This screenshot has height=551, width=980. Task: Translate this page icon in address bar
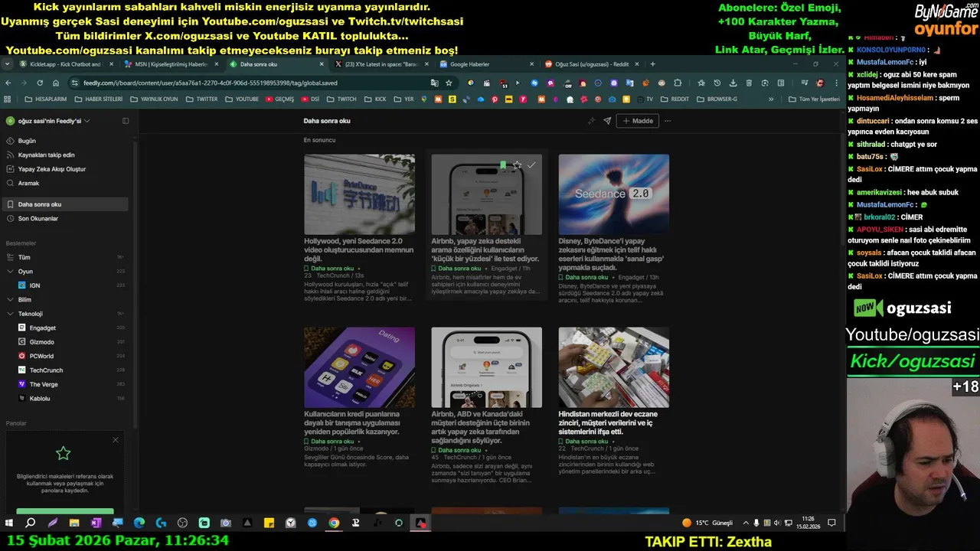[x=434, y=83]
